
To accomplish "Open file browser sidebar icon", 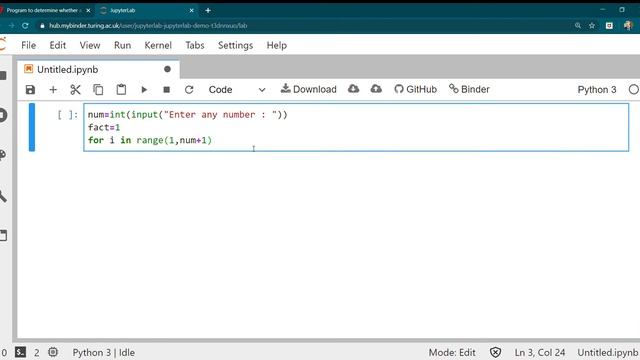I will point(3,76).
